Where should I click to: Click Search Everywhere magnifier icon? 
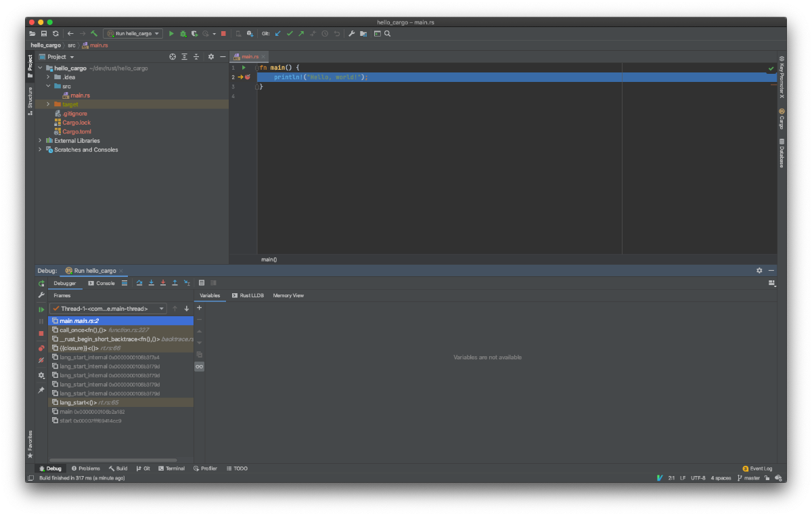coord(388,33)
